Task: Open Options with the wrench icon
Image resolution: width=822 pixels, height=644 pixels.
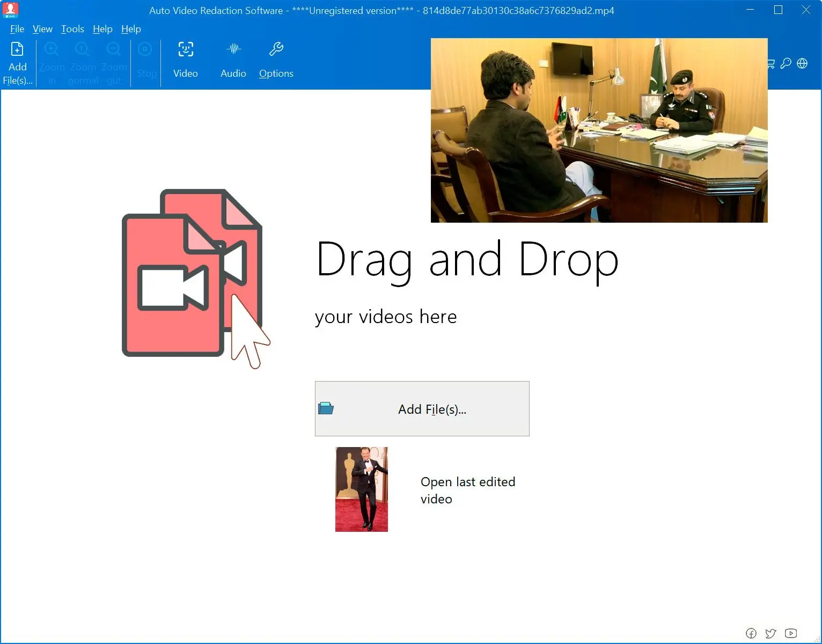Action: (276, 50)
